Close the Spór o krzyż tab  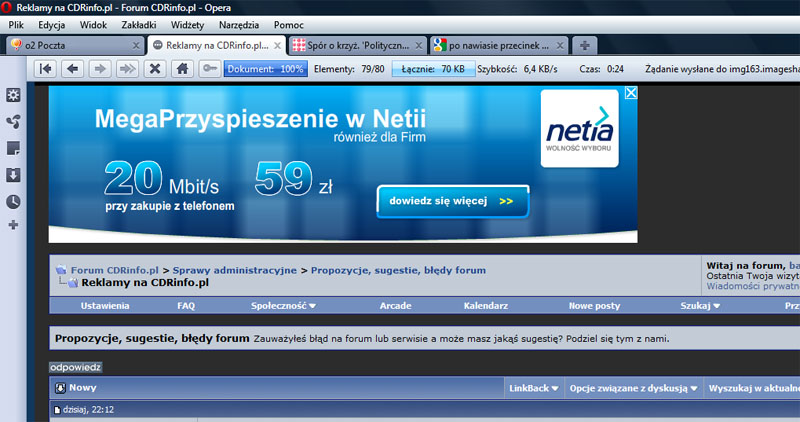click(x=418, y=45)
